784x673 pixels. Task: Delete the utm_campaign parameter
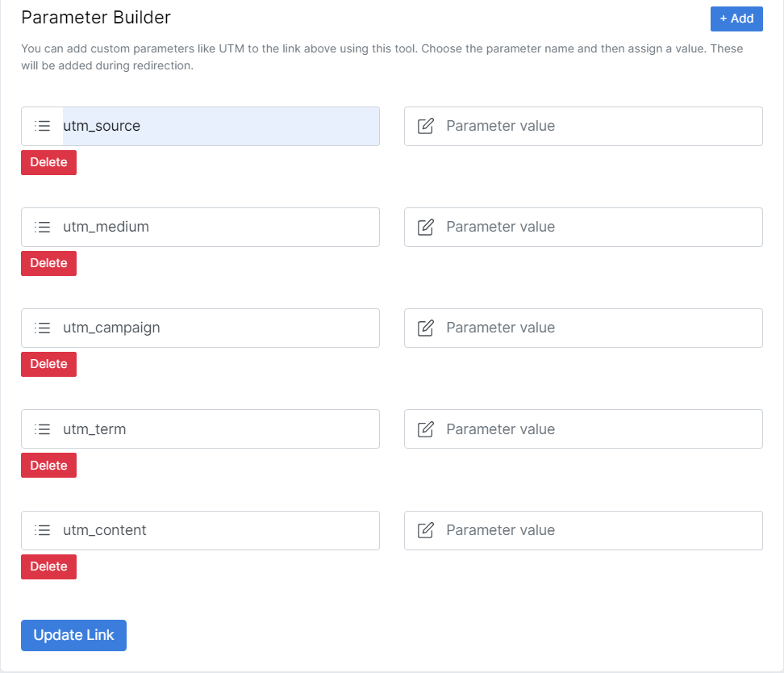(48, 364)
